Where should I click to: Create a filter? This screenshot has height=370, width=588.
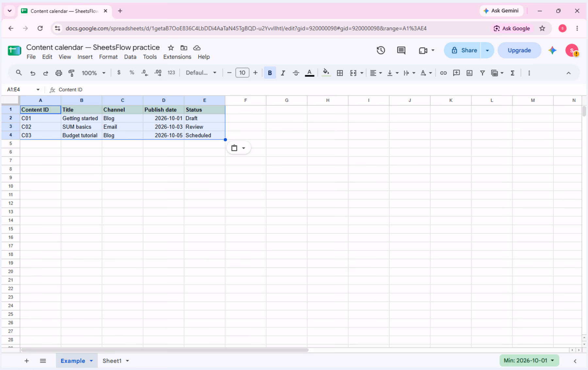point(482,73)
